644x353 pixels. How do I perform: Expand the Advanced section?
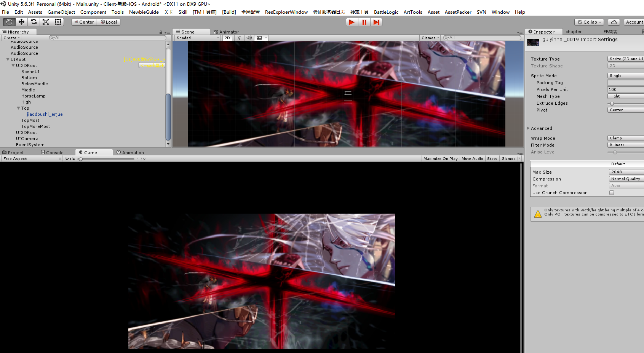point(528,128)
